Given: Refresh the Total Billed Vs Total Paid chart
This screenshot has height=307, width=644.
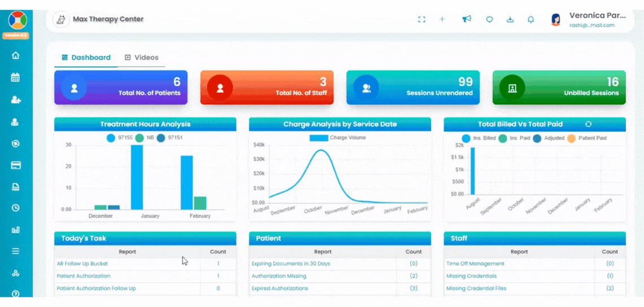Looking at the screenshot, I should [588, 124].
